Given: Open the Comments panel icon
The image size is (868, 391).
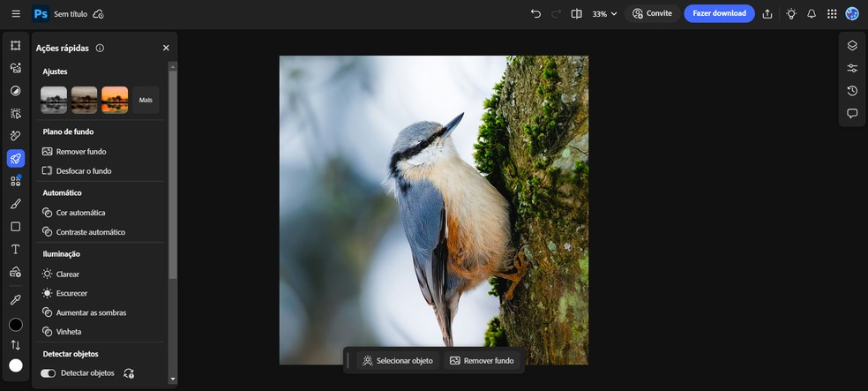Looking at the screenshot, I should point(852,114).
